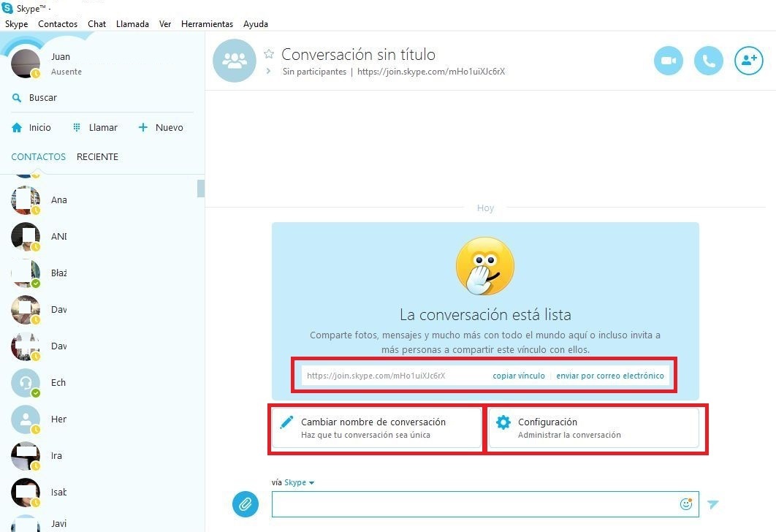Image resolution: width=776 pixels, height=532 pixels.
Task: Start a voice call with the phone icon
Action: [x=708, y=61]
